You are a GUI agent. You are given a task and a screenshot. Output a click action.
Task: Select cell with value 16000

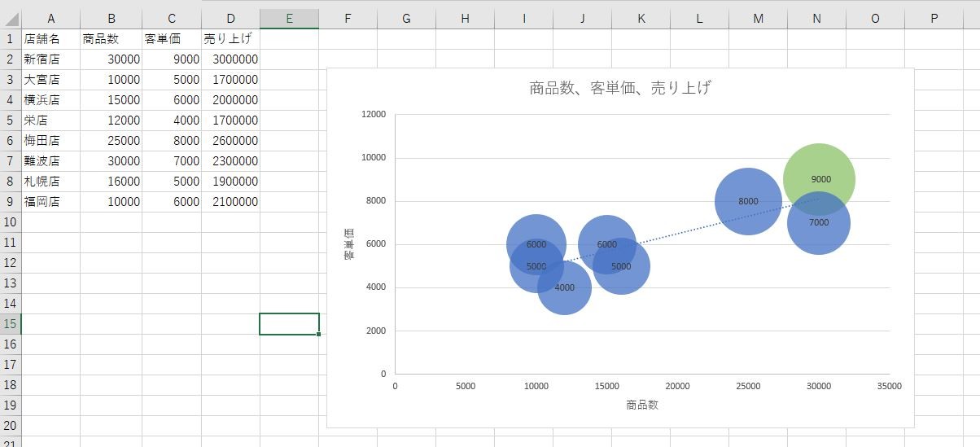pyautogui.click(x=111, y=182)
